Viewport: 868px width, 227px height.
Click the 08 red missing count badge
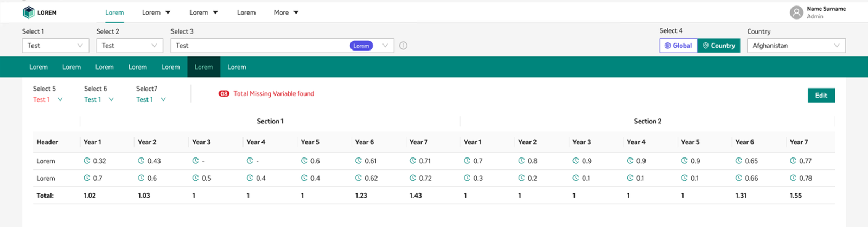224,93
